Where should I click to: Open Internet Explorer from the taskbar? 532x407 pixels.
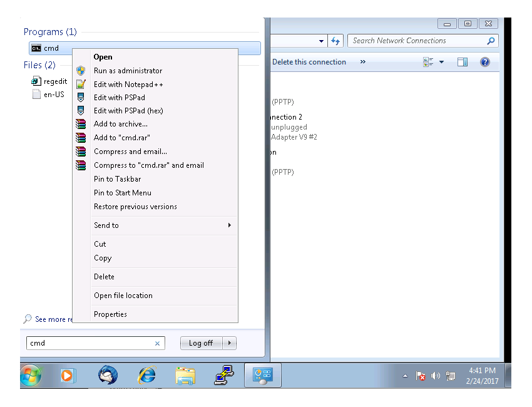146,376
